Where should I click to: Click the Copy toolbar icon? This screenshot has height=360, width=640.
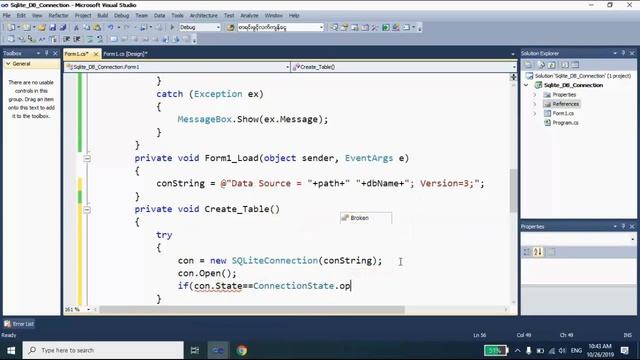coord(87,27)
